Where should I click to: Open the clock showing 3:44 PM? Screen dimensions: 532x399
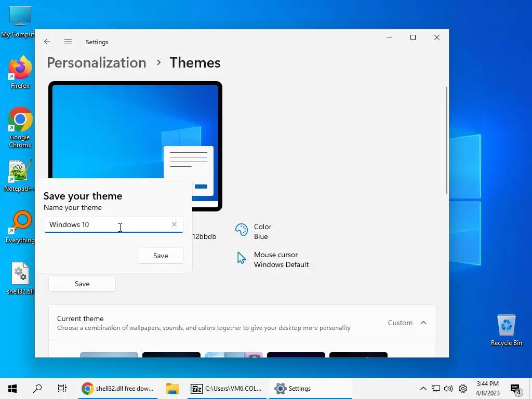coord(487,389)
